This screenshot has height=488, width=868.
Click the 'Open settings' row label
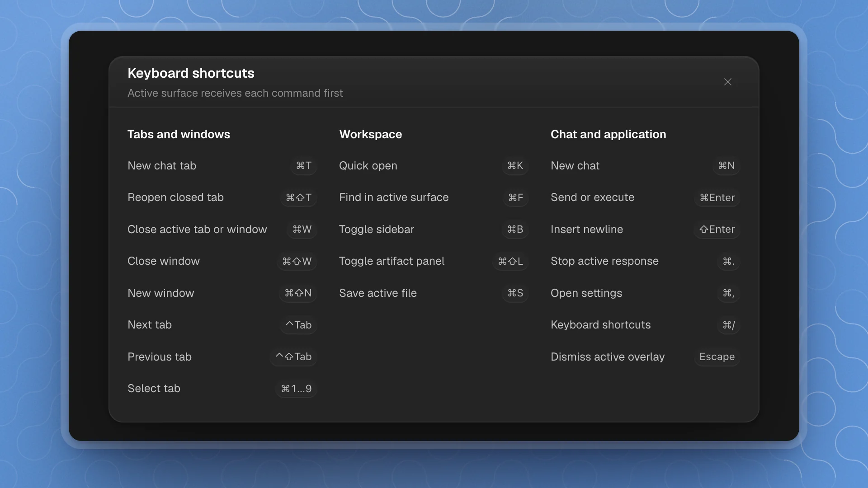pos(586,293)
